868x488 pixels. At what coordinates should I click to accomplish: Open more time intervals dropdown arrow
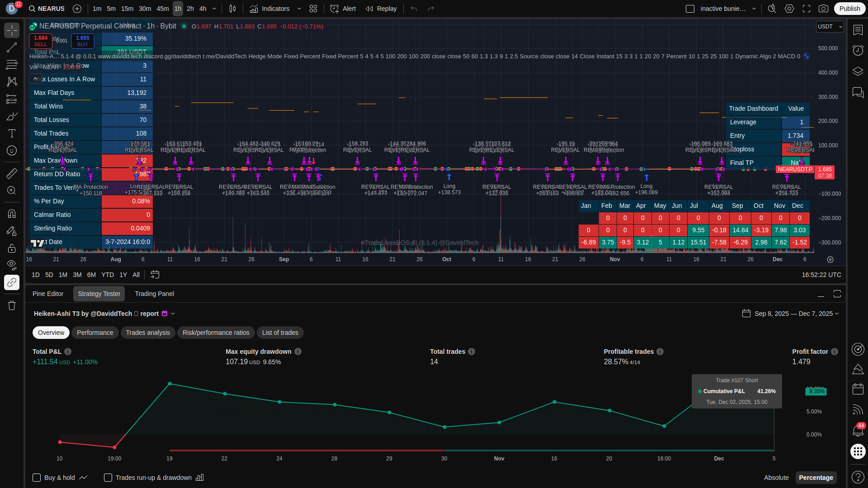[x=214, y=9]
